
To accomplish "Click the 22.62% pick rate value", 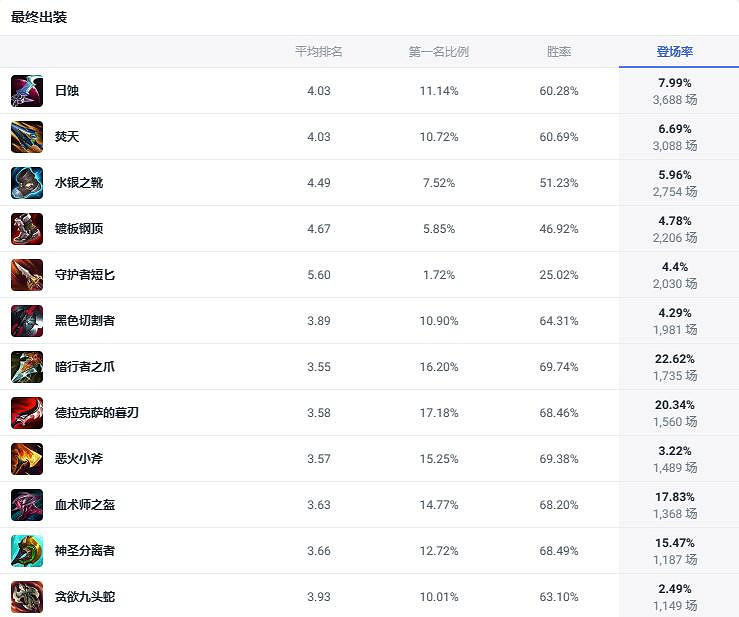I will click(x=674, y=359).
